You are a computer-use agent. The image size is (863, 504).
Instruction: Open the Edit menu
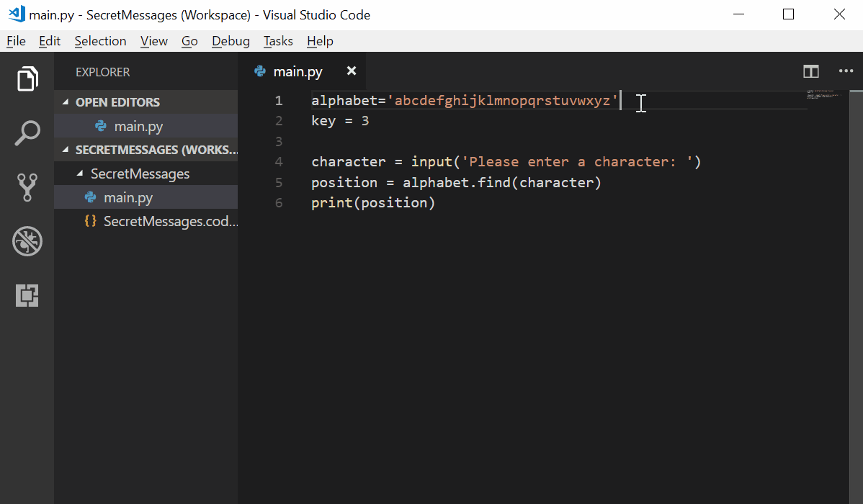(x=50, y=41)
